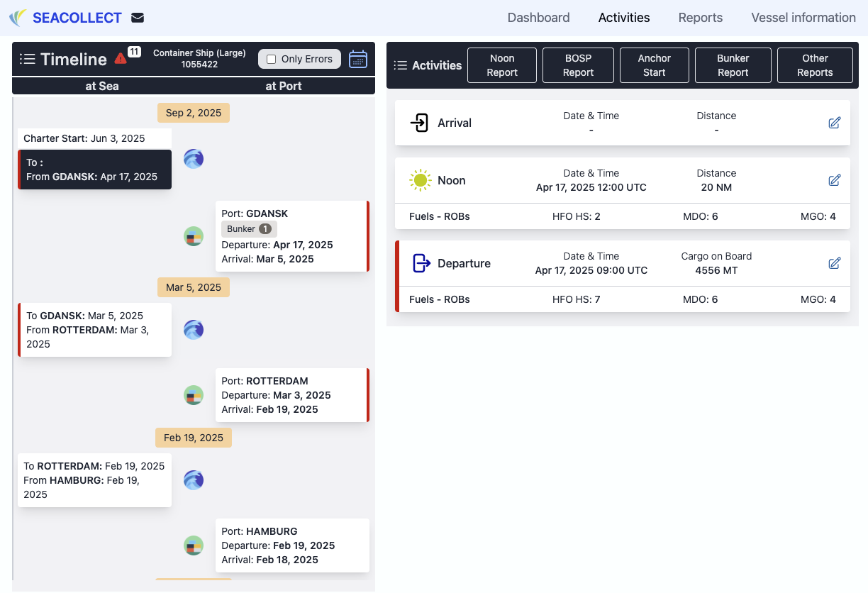Open the Vessel information tab
Image resolution: width=868 pixels, height=593 pixels.
[803, 18]
